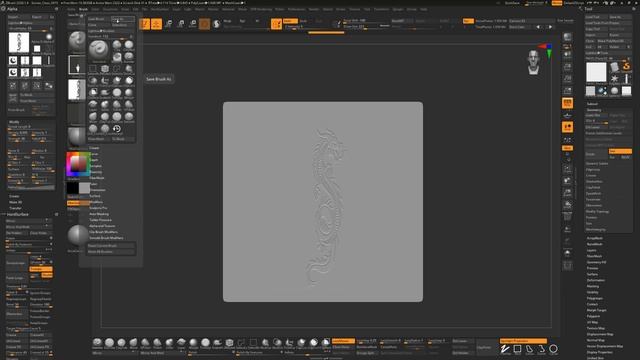Click the Solo icon on right shelf
Image resolution: width=640 pixels, height=360 pixels.
click(x=567, y=253)
